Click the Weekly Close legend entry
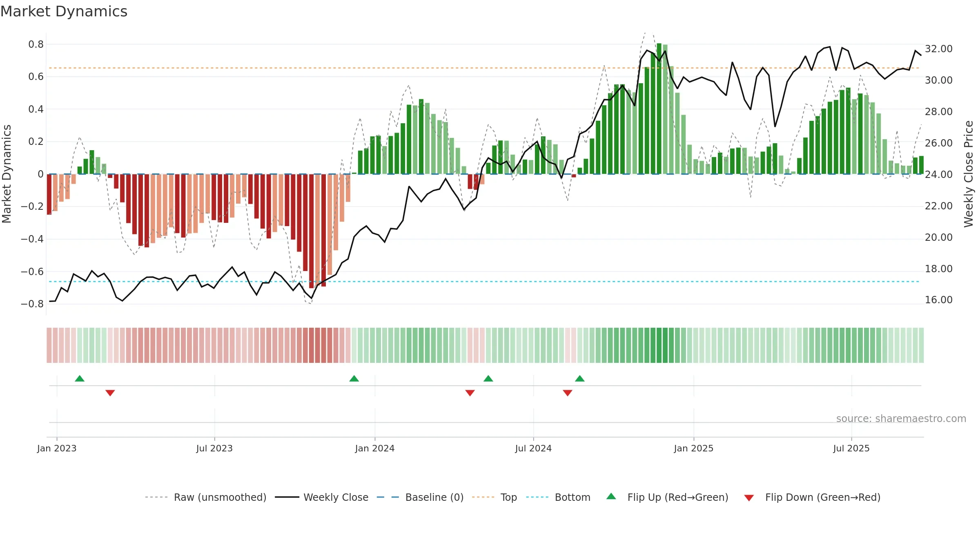Viewport: 980px width, 551px height. click(x=321, y=497)
